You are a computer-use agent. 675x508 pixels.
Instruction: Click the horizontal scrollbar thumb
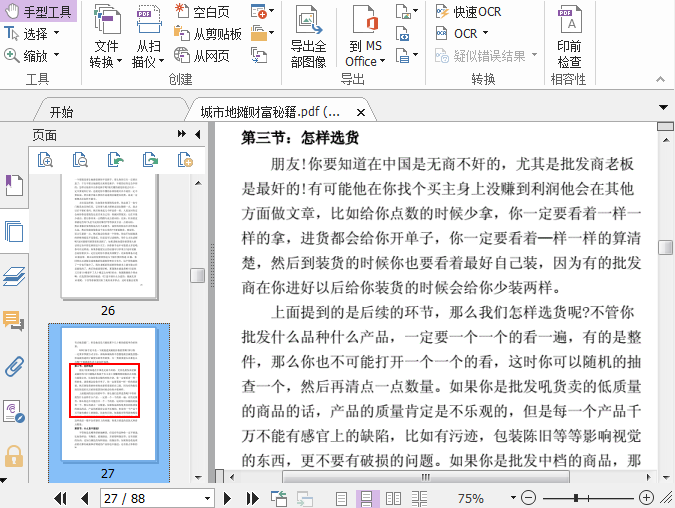(425, 477)
